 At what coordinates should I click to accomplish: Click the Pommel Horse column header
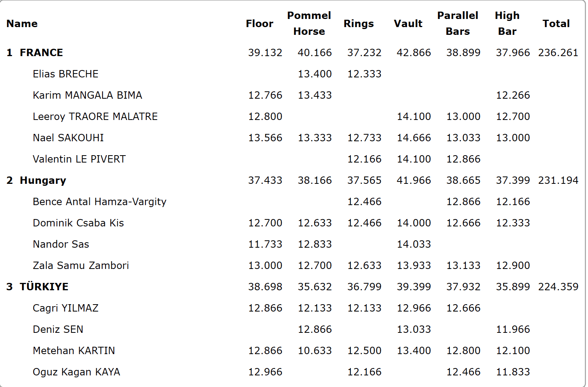click(309, 24)
